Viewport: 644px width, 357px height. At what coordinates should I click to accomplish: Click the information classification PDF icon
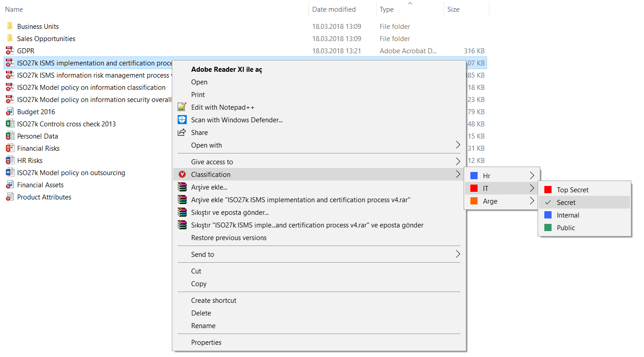coord(10,87)
